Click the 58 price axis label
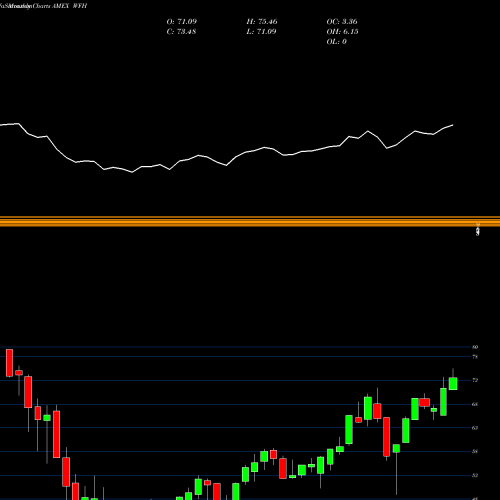500x500 pixels. 475,451
